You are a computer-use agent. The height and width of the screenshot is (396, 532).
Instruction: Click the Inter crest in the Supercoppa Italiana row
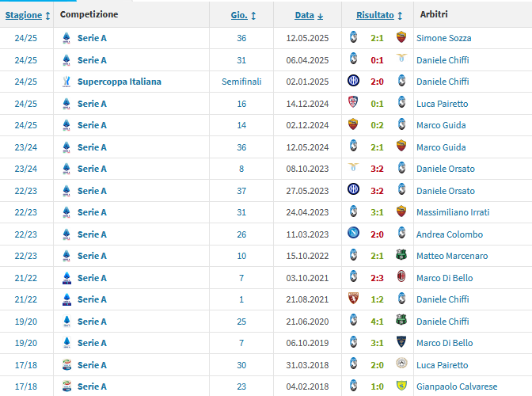[x=353, y=81]
